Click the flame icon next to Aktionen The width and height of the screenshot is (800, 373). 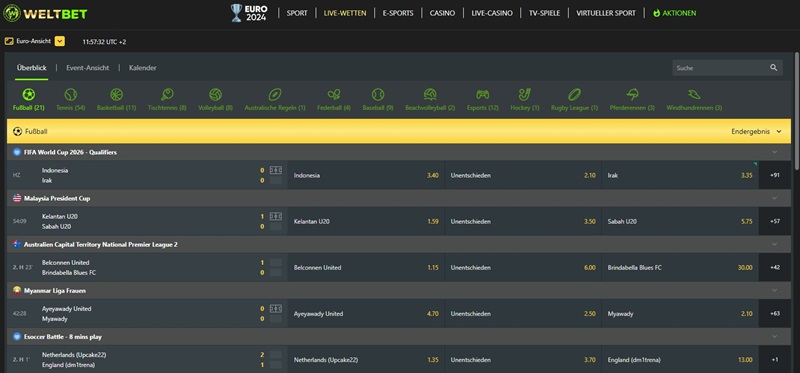point(656,13)
